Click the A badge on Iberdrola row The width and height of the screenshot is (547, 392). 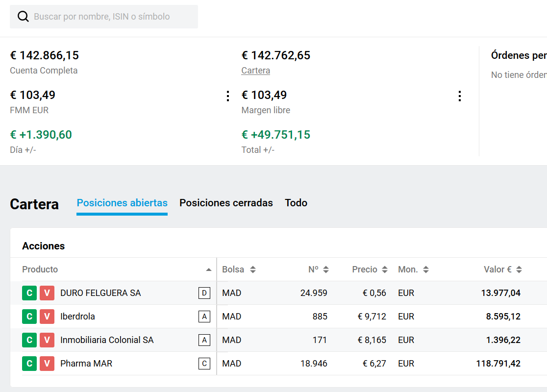tap(204, 317)
